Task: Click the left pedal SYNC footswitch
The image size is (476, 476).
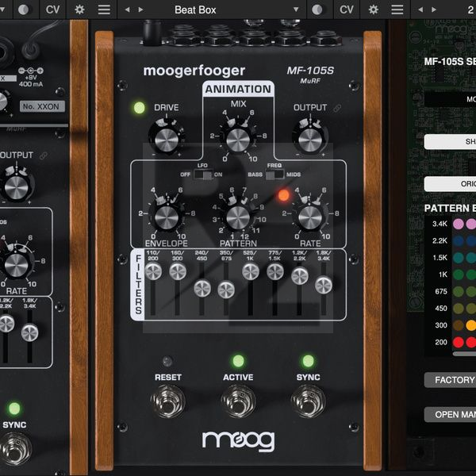Action: 14,449
